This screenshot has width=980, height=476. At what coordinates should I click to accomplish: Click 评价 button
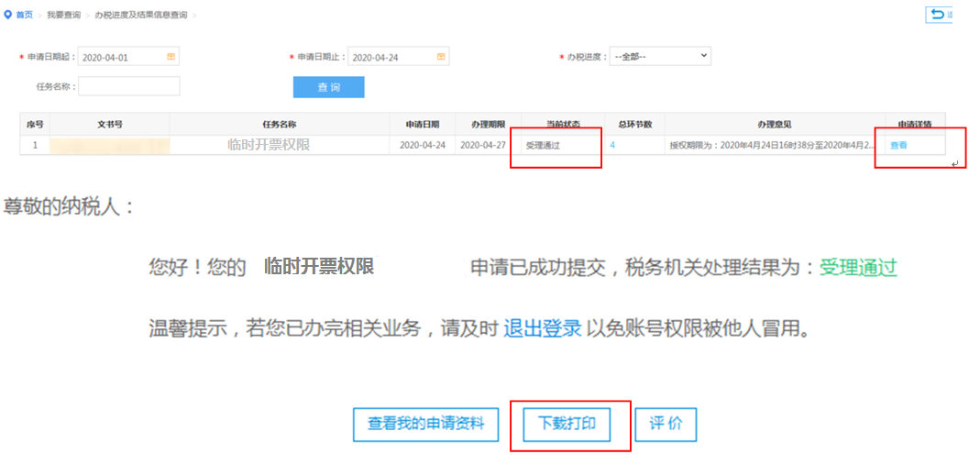(666, 425)
